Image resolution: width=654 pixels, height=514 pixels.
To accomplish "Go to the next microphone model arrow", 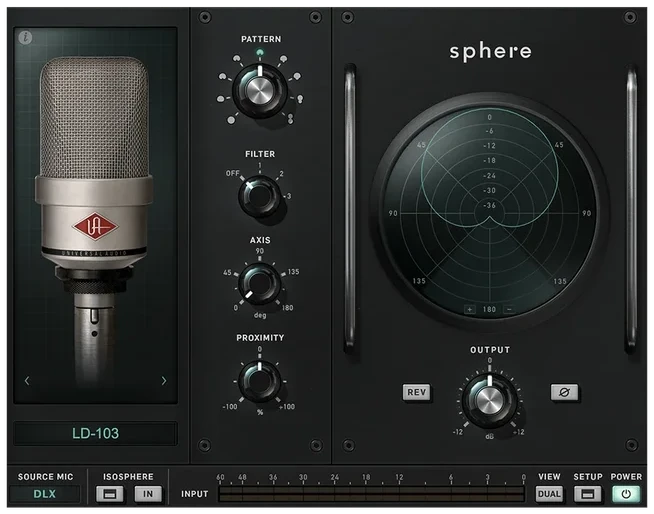I will coord(164,380).
